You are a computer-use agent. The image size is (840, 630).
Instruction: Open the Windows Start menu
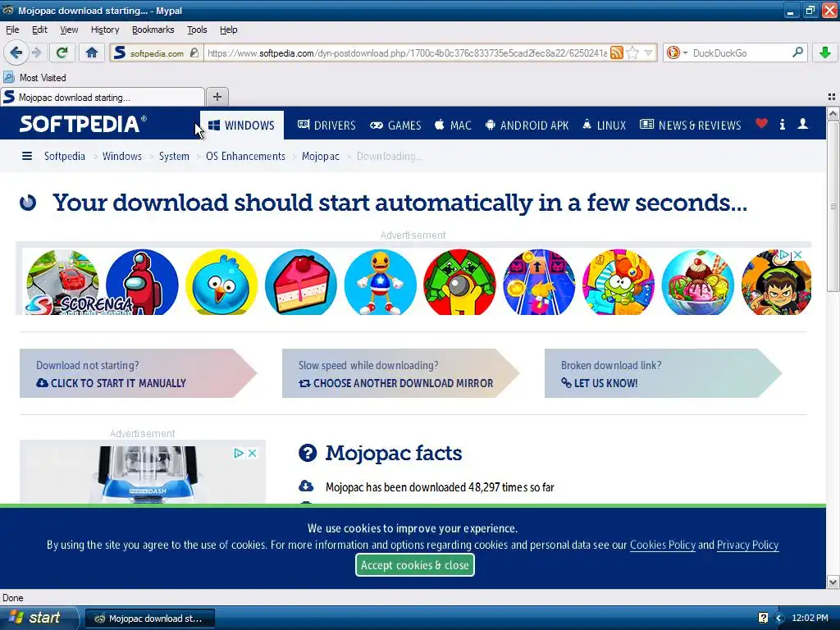coord(39,618)
